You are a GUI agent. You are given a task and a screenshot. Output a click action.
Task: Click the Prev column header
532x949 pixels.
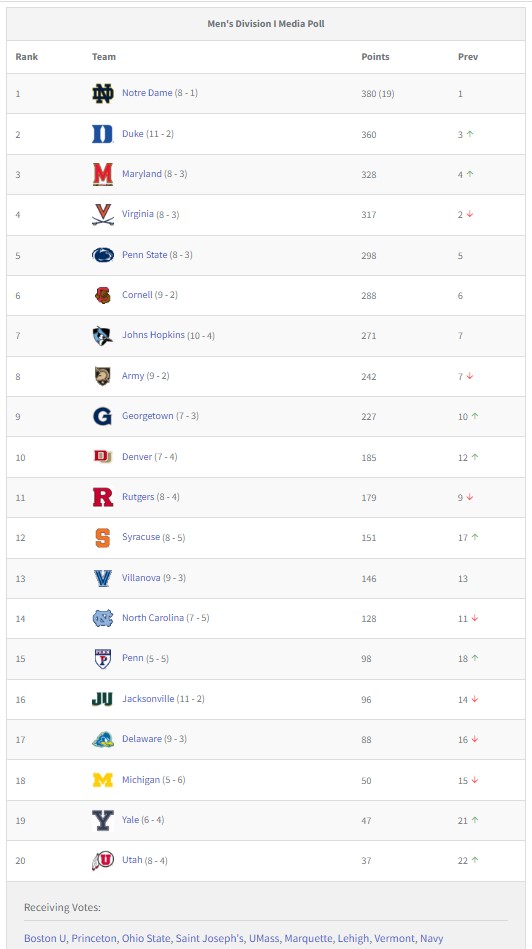[468, 57]
